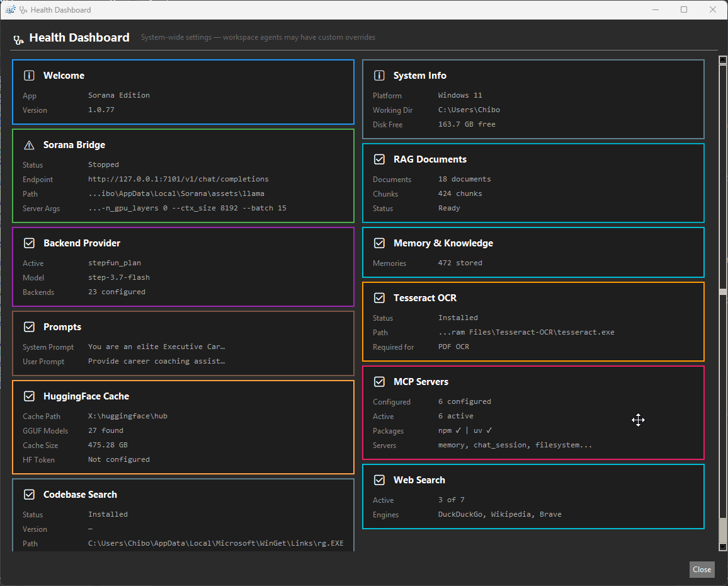Click the info icon on Welcome card
The height and width of the screenshot is (586, 728).
pos(29,75)
